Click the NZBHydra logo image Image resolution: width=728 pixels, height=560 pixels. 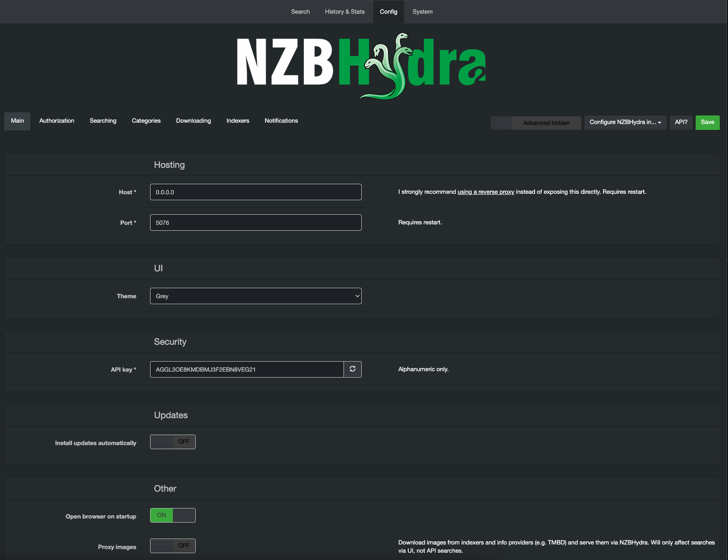(361, 67)
